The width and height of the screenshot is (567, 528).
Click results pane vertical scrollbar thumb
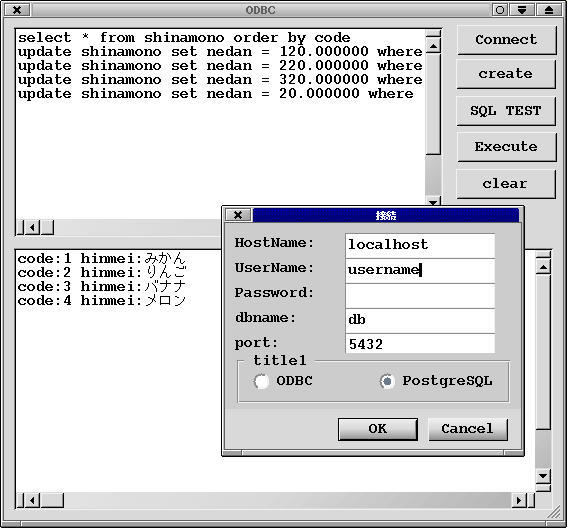click(543, 352)
